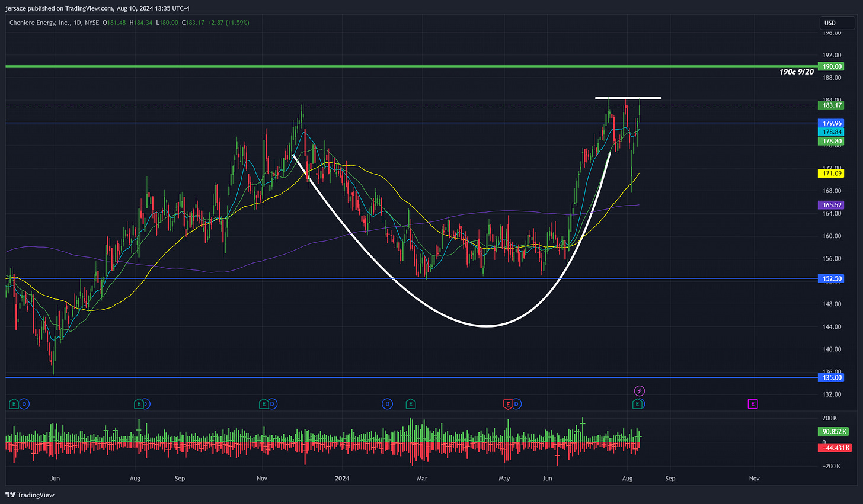Click the purple lightning bolt event icon
Image resolution: width=863 pixels, height=504 pixels.
pyautogui.click(x=639, y=391)
